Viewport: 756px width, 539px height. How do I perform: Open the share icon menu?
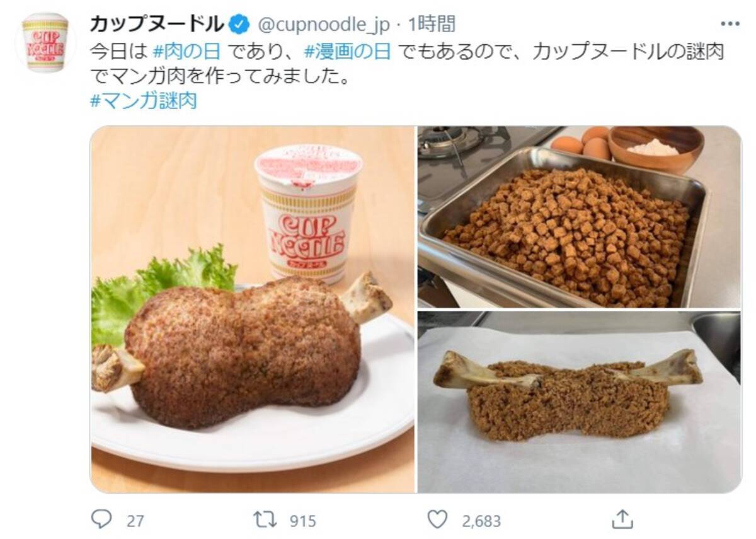[x=622, y=519]
